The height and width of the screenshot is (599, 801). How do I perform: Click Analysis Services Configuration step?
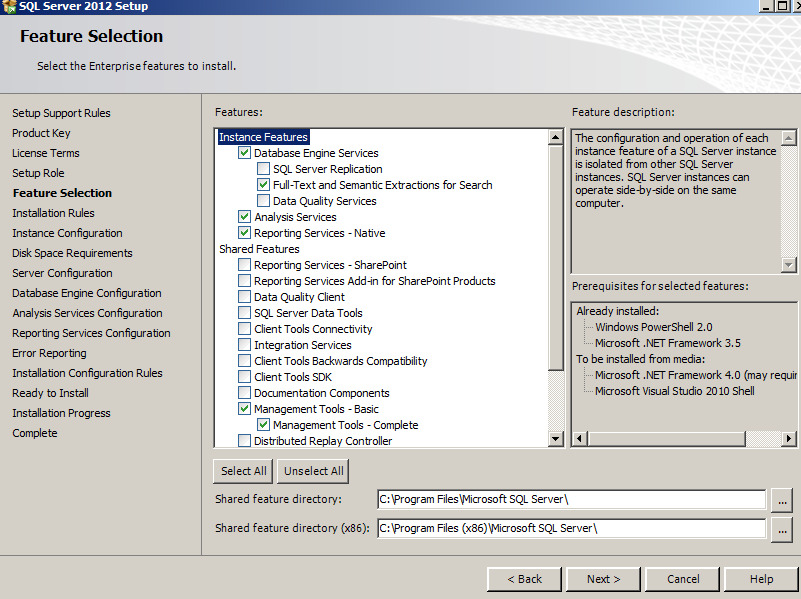87,313
